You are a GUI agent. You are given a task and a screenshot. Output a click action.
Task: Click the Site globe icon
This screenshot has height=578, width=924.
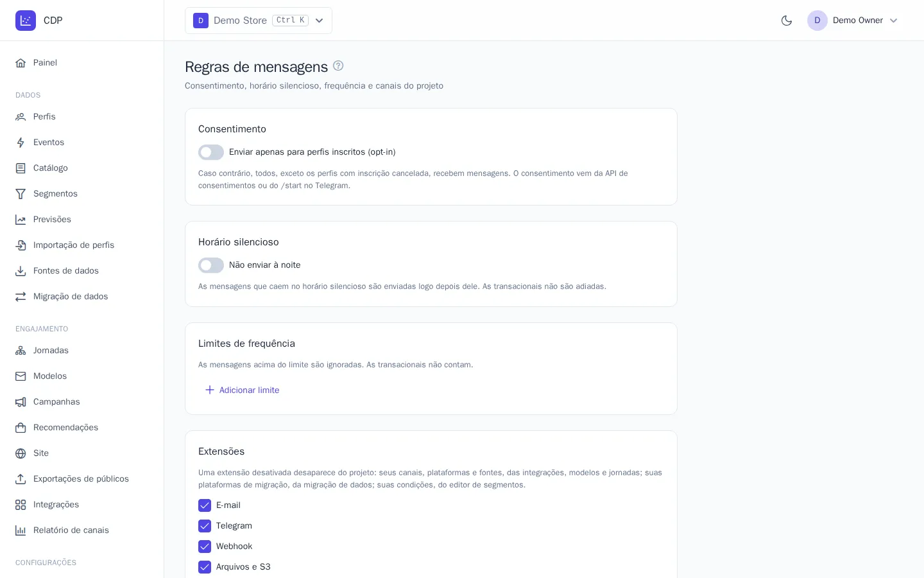pos(21,453)
